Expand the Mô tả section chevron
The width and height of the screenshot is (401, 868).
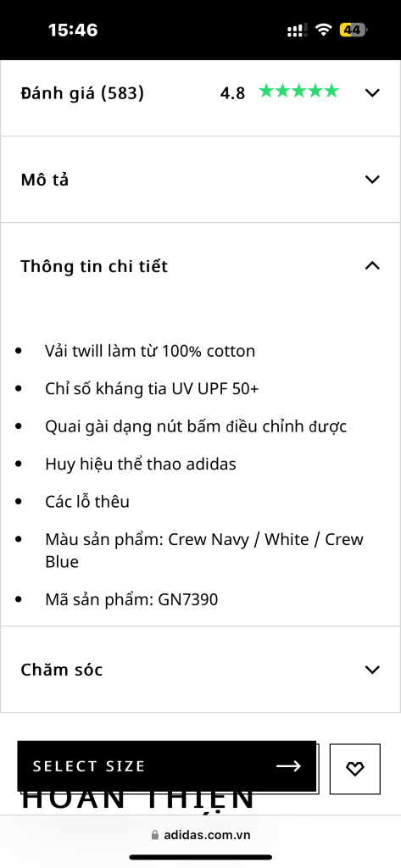(x=373, y=180)
